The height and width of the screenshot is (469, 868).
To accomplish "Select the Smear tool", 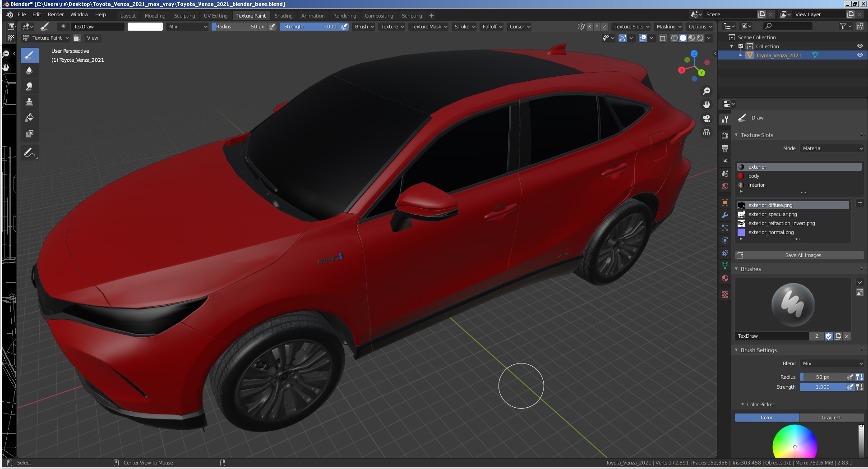I will pos(29,86).
